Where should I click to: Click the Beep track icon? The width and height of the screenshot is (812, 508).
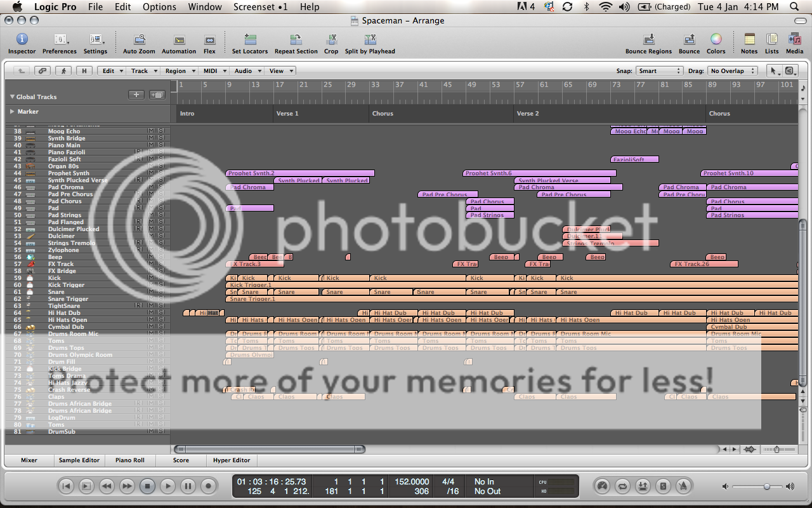click(x=31, y=257)
